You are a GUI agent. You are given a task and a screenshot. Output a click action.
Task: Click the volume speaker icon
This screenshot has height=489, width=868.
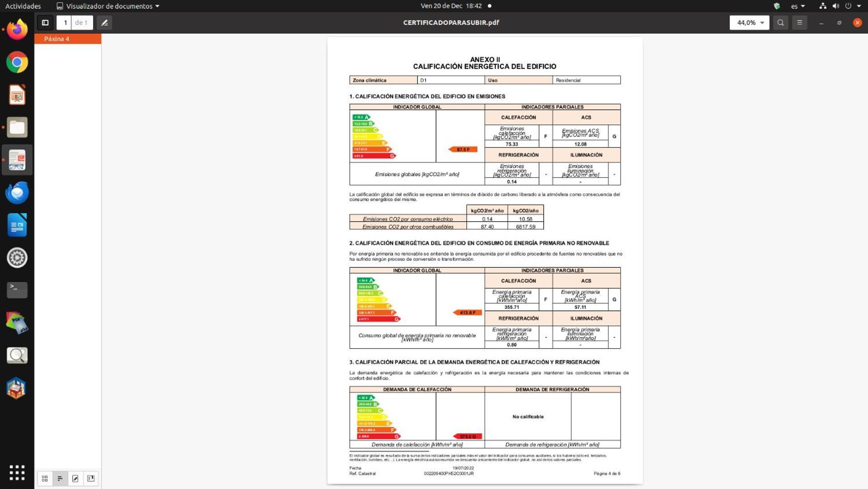pyautogui.click(x=835, y=6)
